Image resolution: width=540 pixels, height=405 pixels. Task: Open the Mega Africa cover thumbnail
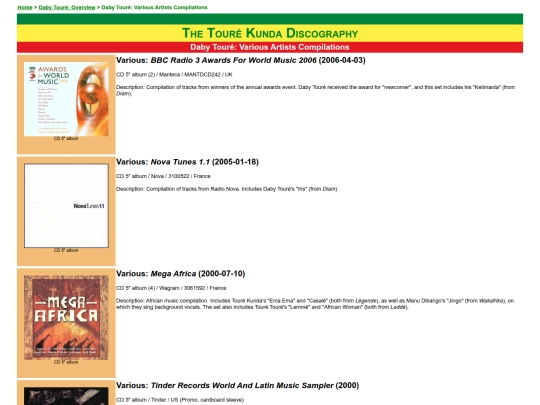pos(66,318)
